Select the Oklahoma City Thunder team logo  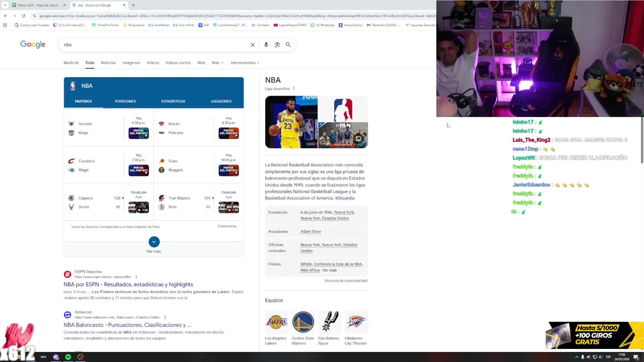(356, 322)
